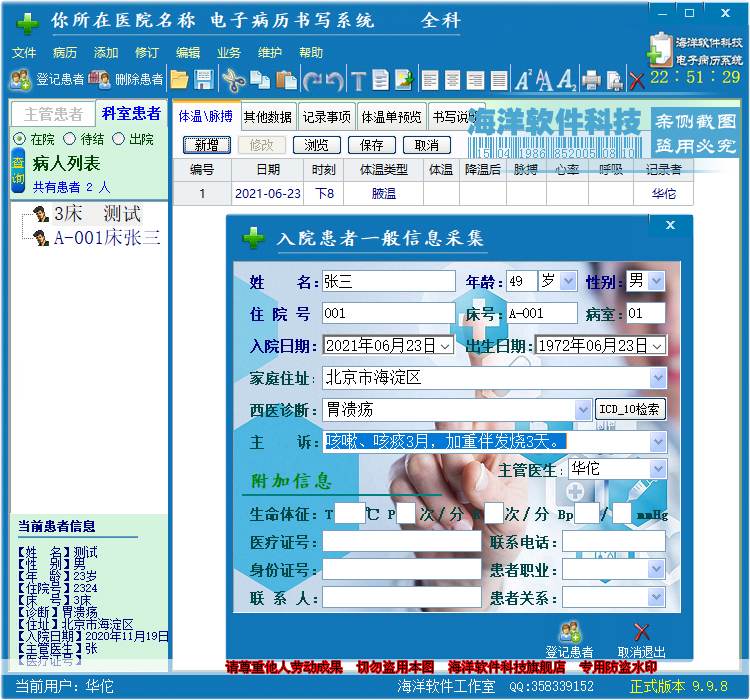This screenshot has width=750, height=700.
Task: Click the 联系电话 input field
Action: tap(613, 542)
